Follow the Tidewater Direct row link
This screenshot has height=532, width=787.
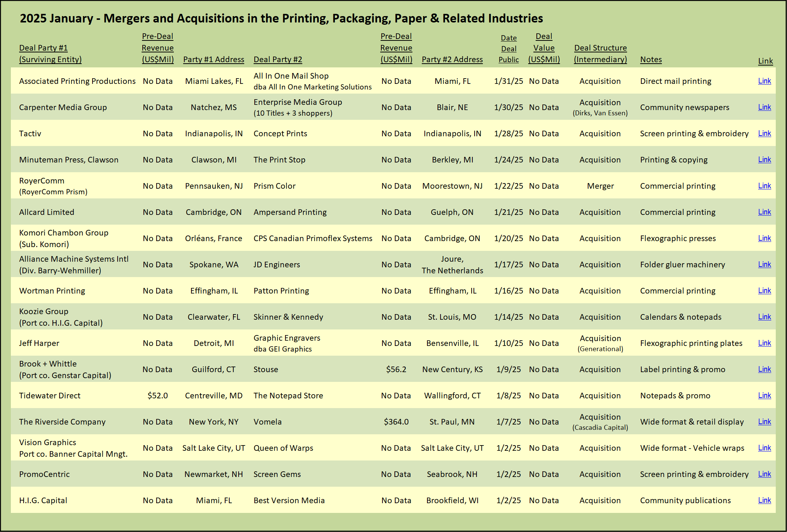pos(764,395)
